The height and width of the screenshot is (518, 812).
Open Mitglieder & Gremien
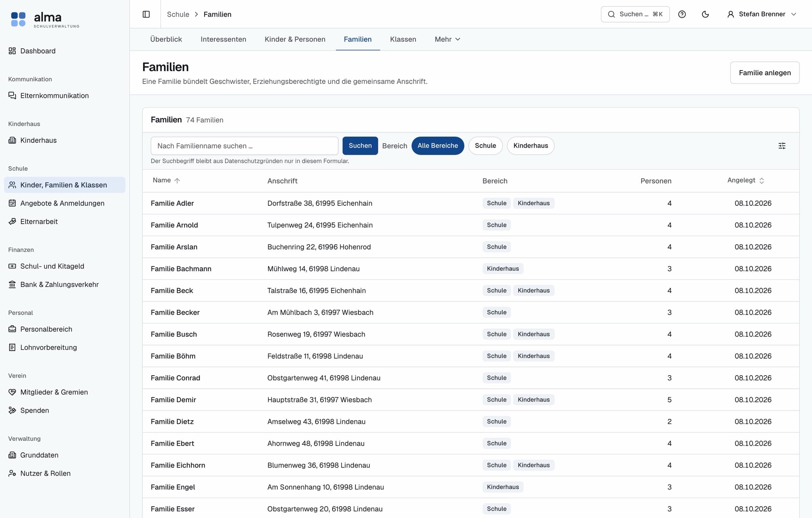[65, 392]
